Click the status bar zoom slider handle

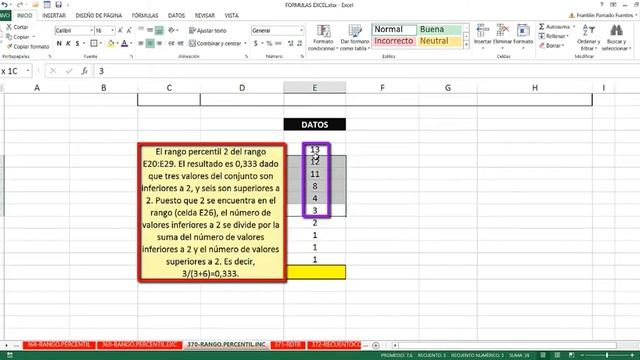click(607, 356)
